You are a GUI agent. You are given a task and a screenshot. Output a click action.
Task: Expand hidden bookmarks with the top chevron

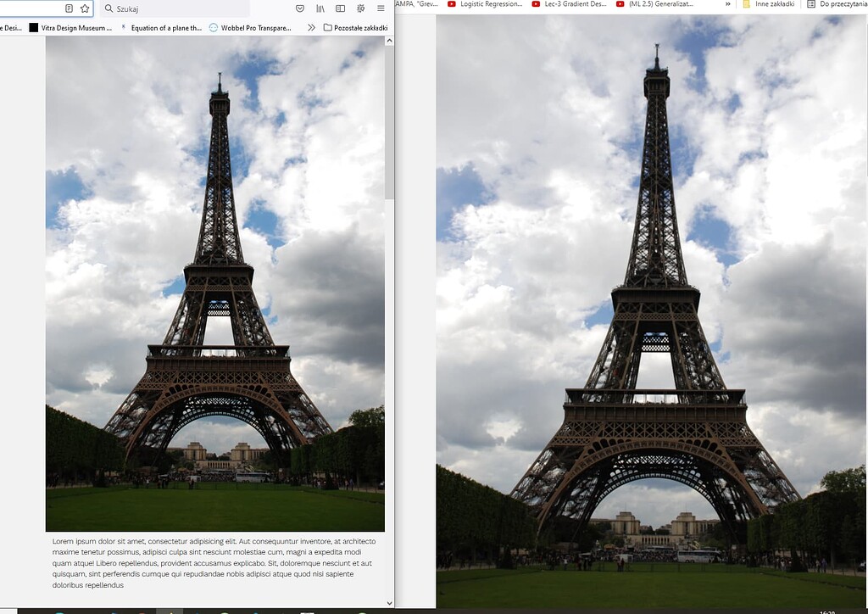pyautogui.click(x=727, y=4)
